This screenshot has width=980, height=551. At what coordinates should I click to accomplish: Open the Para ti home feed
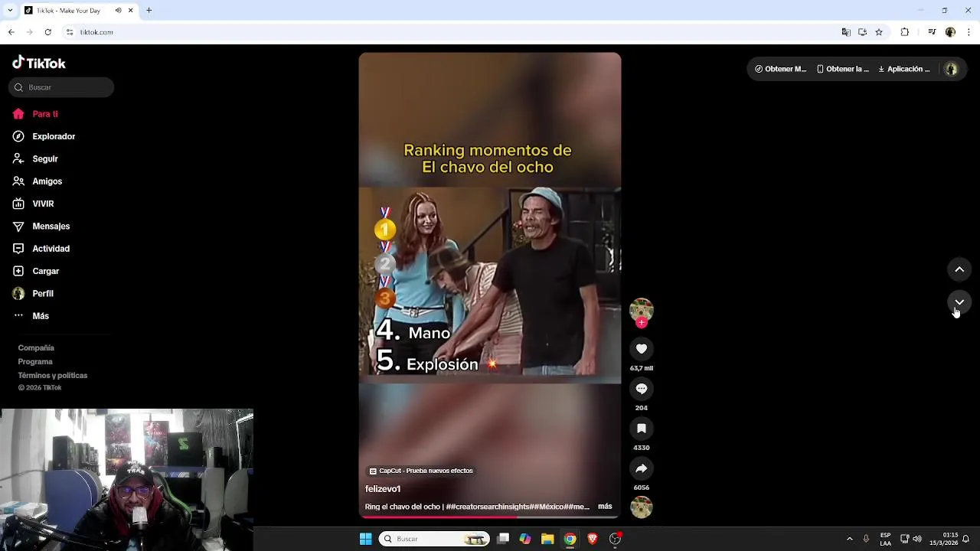pyautogui.click(x=35, y=114)
